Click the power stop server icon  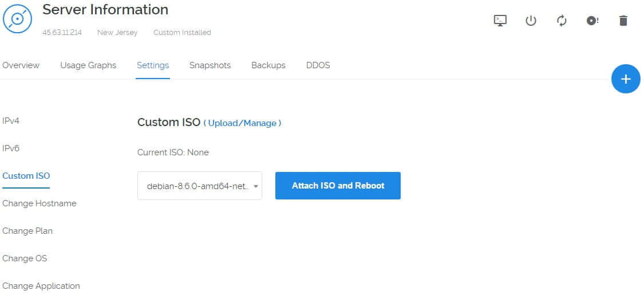coord(531,21)
